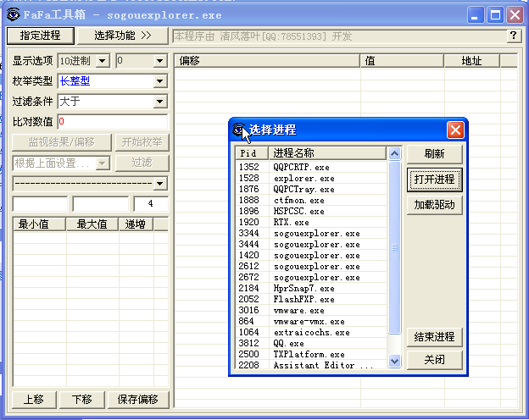Select the explorer.exe process row
This screenshot has height=420, width=529.
[311, 178]
